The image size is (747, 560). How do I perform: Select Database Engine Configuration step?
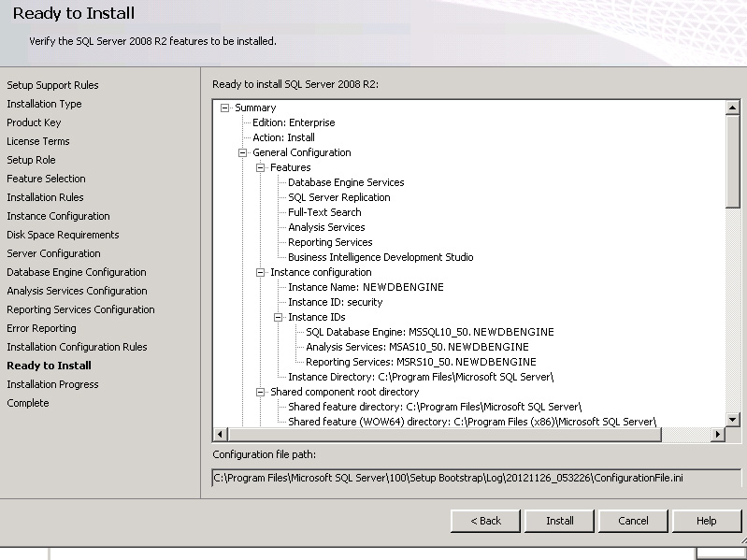pos(77,272)
